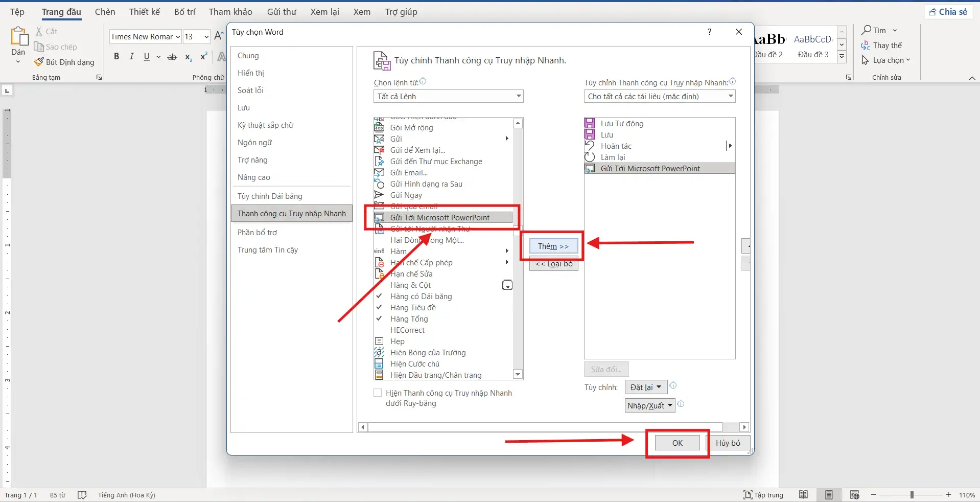Expand the Cho tất cả các tài liệu dropdown
Viewport: 980px width, 502px height.
(x=659, y=96)
